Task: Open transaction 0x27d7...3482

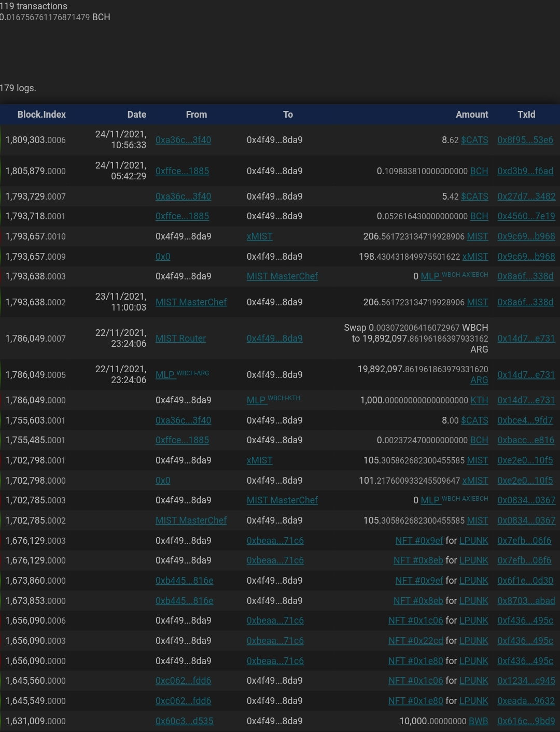Action: (526, 196)
